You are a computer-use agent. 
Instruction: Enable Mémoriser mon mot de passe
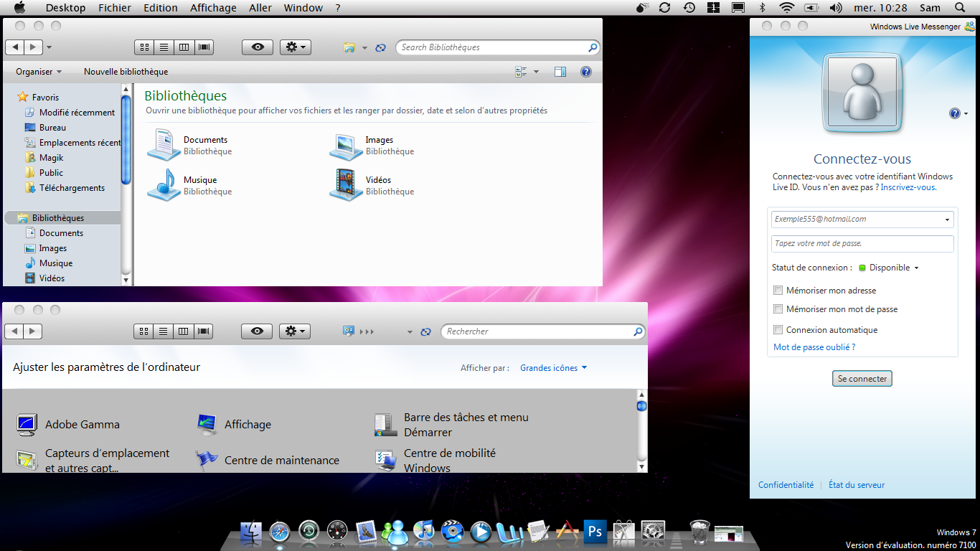[778, 309]
